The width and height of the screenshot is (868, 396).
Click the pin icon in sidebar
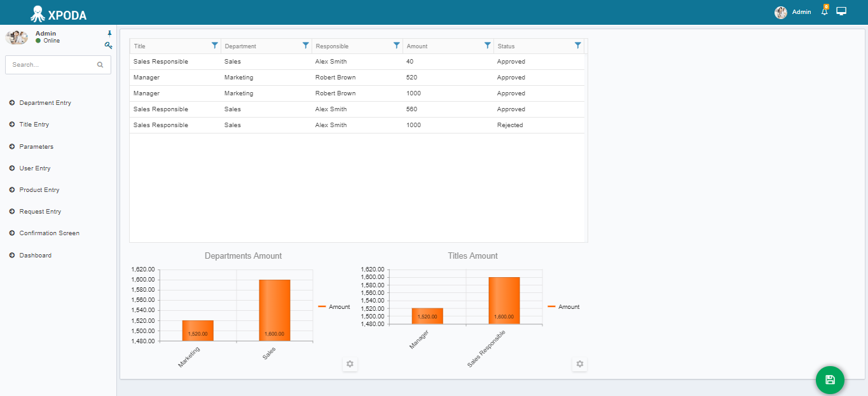tap(109, 33)
